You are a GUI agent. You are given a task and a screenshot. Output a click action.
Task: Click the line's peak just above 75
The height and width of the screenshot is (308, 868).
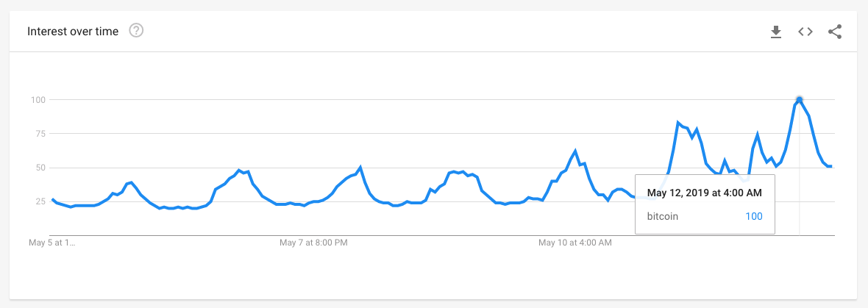coord(678,122)
